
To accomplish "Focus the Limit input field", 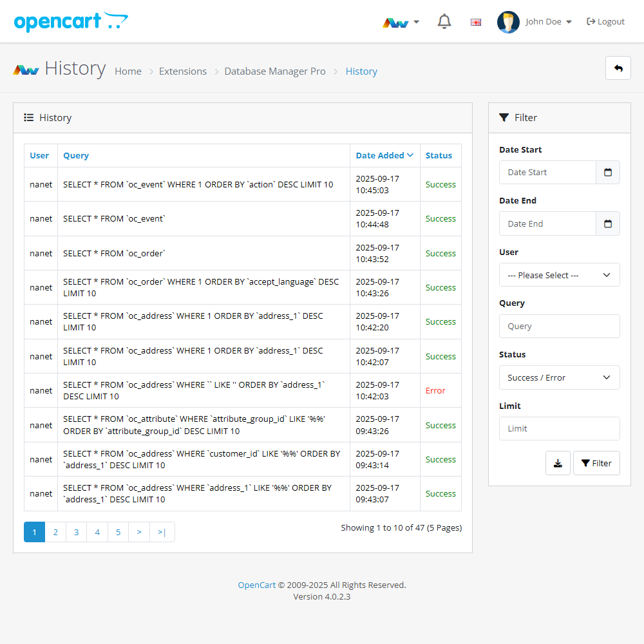I will 559,429.
